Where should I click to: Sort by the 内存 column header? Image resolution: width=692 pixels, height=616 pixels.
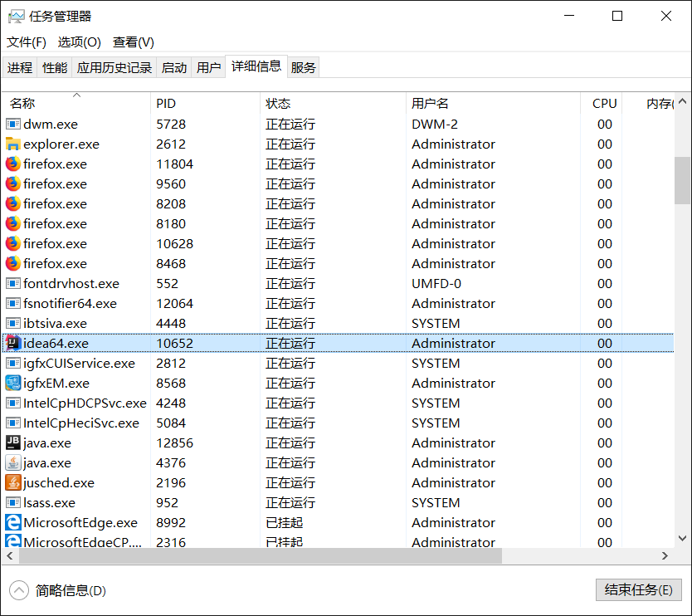pos(648,103)
